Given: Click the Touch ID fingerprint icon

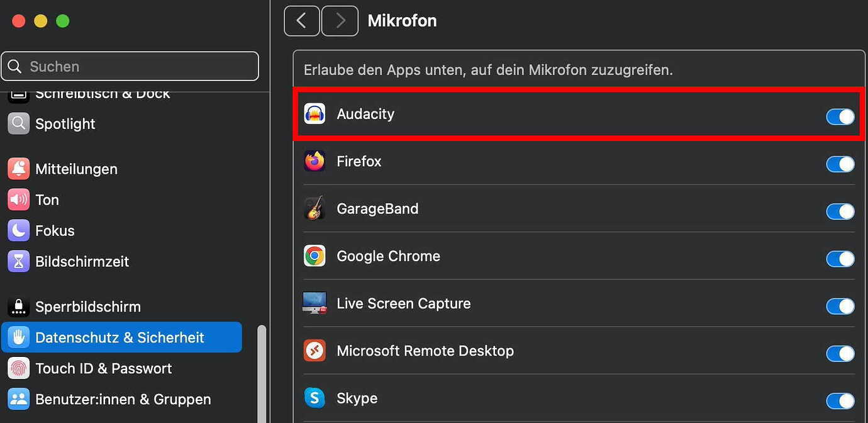Looking at the screenshot, I should [x=19, y=368].
